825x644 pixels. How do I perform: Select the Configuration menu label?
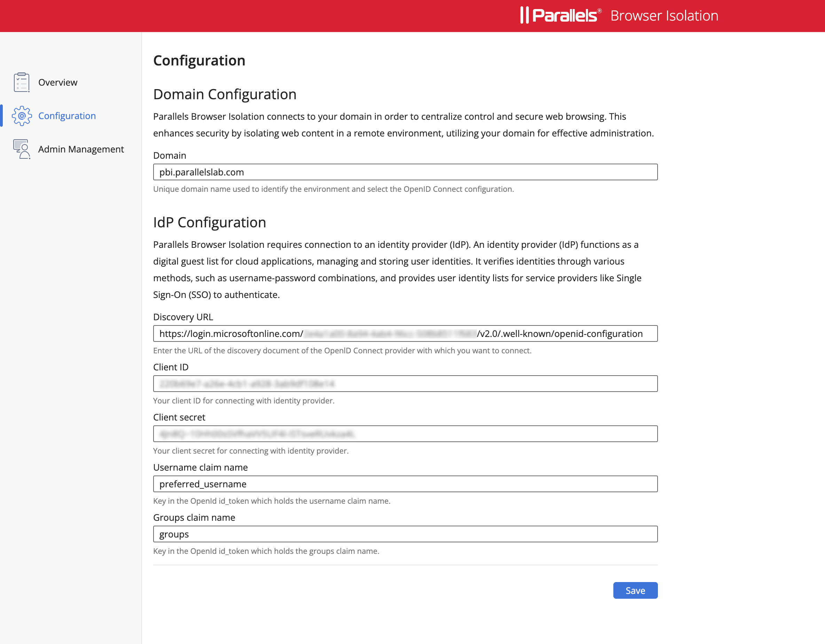point(67,116)
